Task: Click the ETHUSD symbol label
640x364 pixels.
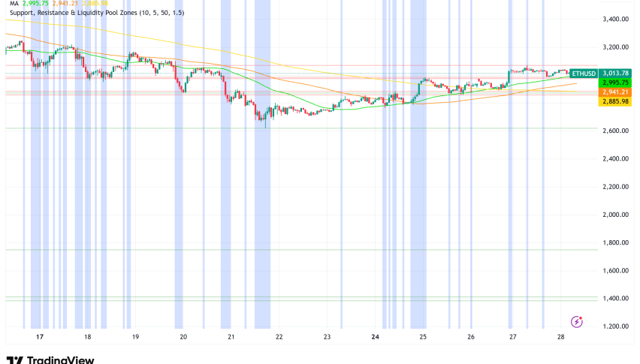Action: [583, 73]
